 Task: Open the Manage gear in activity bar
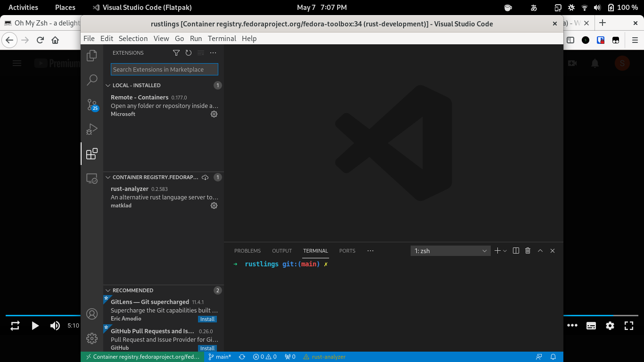(92, 338)
